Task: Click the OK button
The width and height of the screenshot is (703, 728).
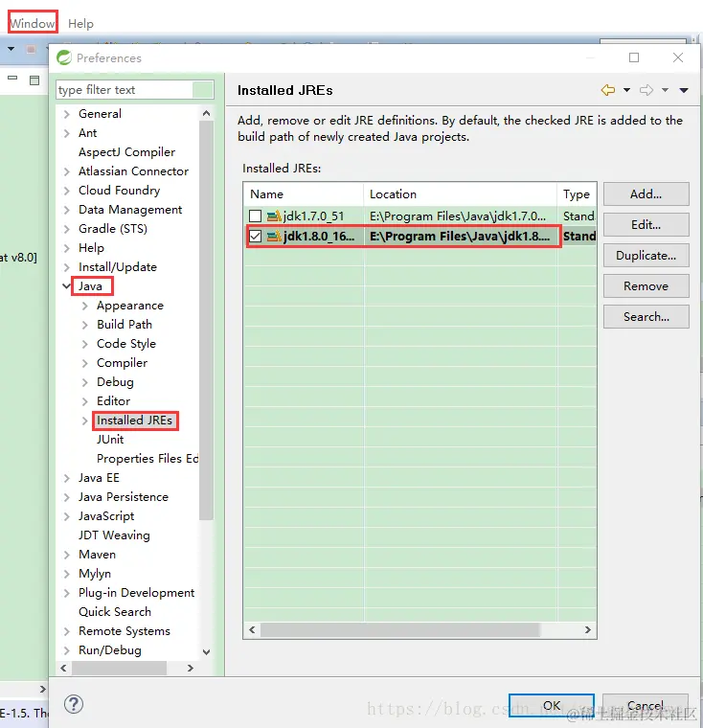Action: pos(551,706)
